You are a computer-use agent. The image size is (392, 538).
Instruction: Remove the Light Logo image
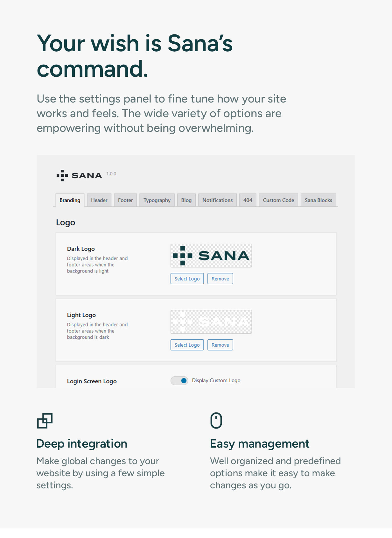tap(220, 345)
